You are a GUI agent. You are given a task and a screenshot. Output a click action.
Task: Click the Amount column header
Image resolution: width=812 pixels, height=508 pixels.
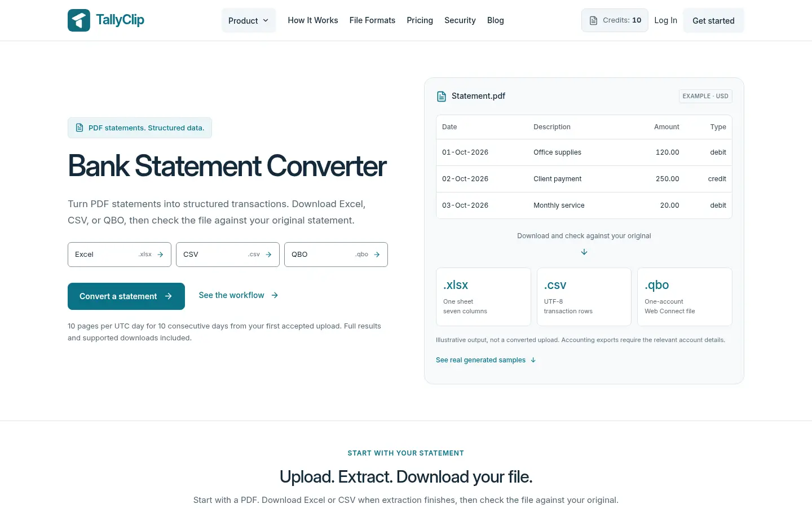(667, 127)
